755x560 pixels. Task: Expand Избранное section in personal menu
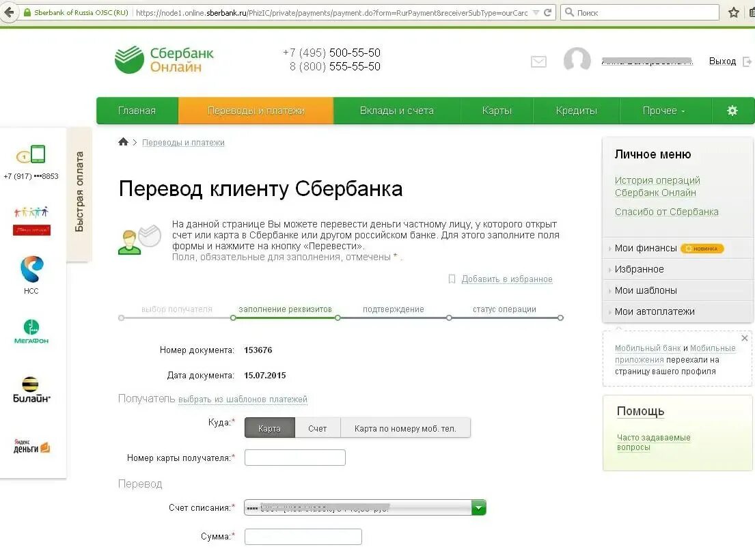coord(639,270)
